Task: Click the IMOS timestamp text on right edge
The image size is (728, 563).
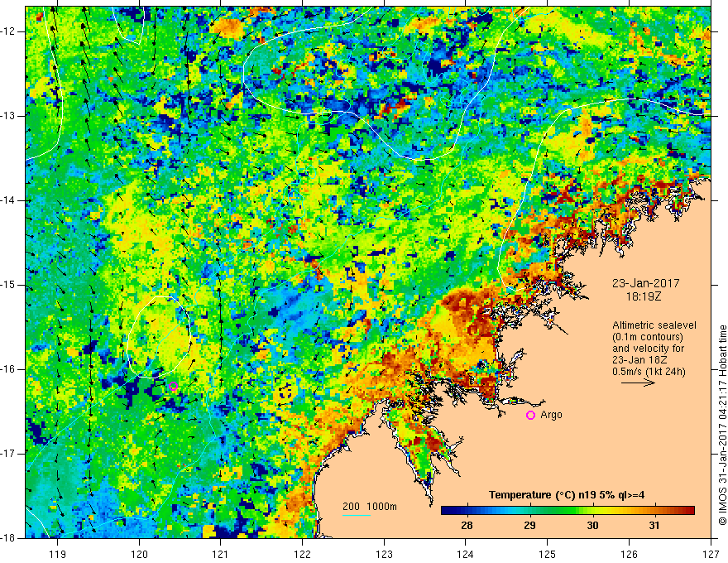Action: pyautogui.click(x=722, y=421)
